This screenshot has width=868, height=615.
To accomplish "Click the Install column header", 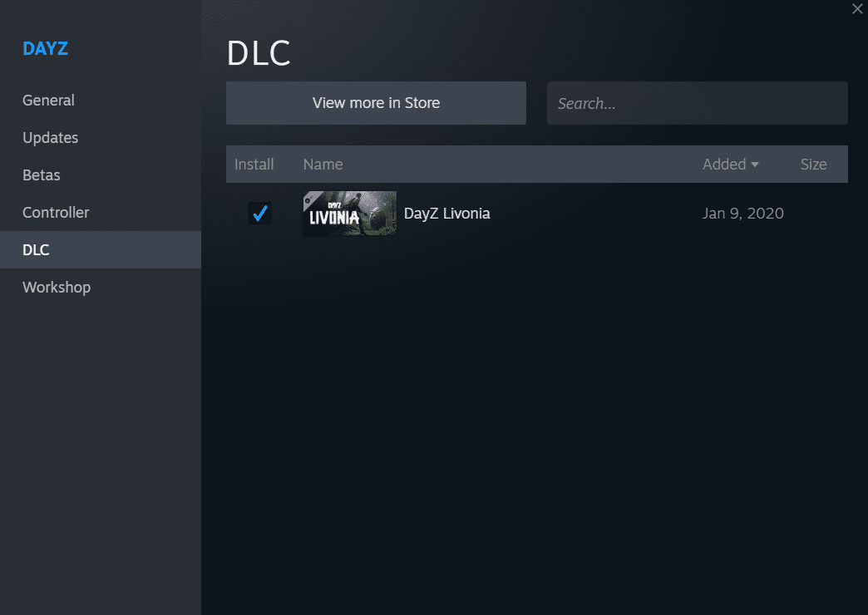I will (254, 165).
